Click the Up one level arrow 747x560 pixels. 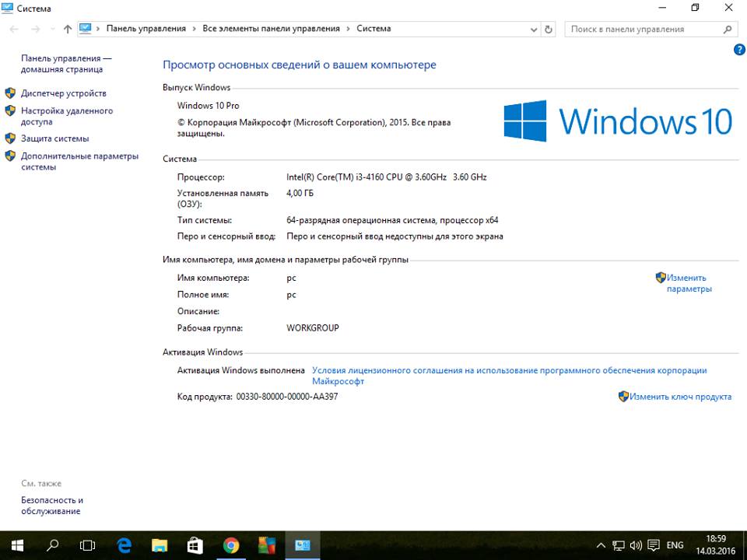coord(68,29)
